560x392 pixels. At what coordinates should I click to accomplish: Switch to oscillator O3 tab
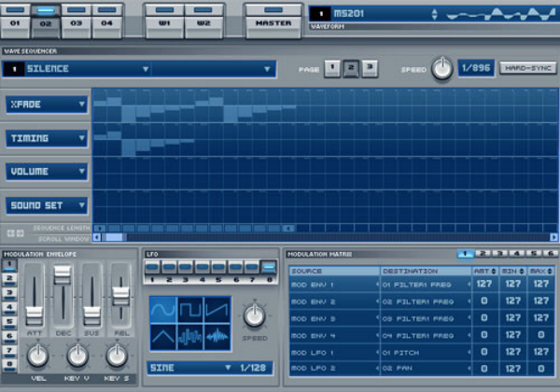[x=77, y=21]
